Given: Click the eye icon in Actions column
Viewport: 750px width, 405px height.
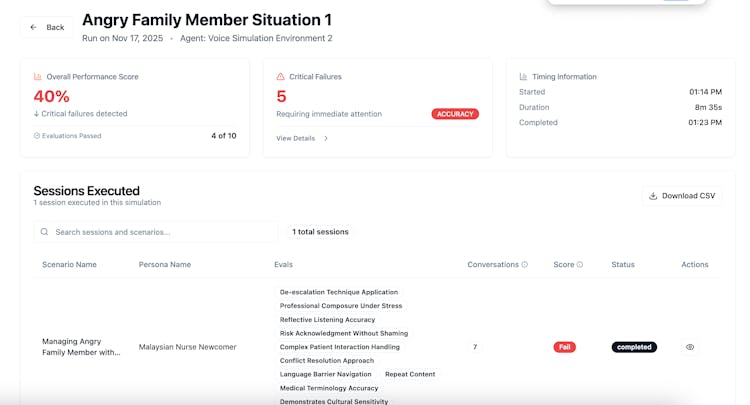Looking at the screenshot, I should (x=689, y=347).
